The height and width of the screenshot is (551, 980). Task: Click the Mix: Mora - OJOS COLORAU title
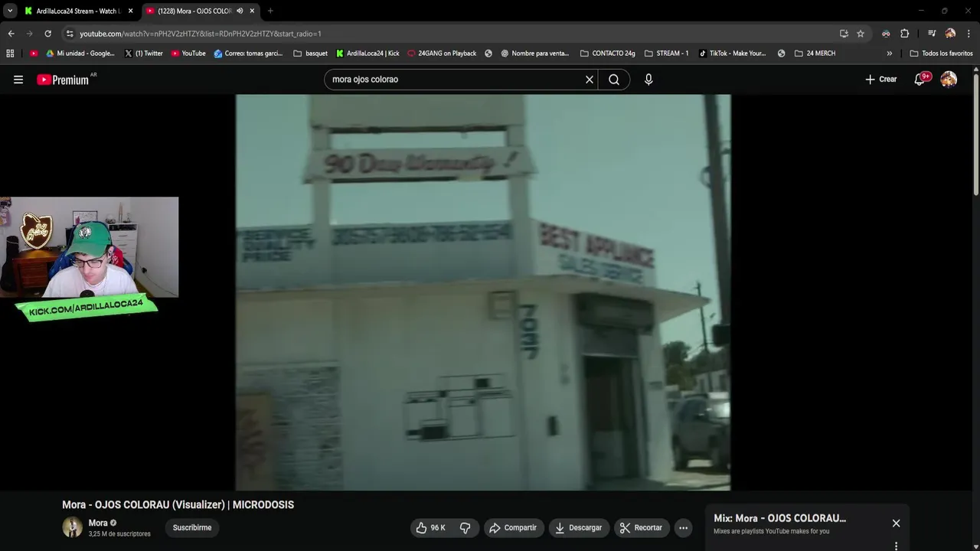[x=779, y=518]
